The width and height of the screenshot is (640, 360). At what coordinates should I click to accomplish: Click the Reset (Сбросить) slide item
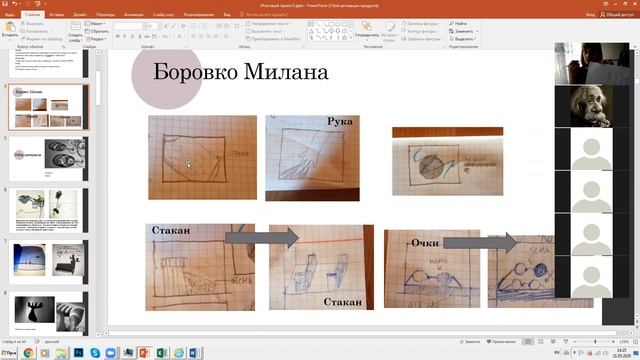97,31
